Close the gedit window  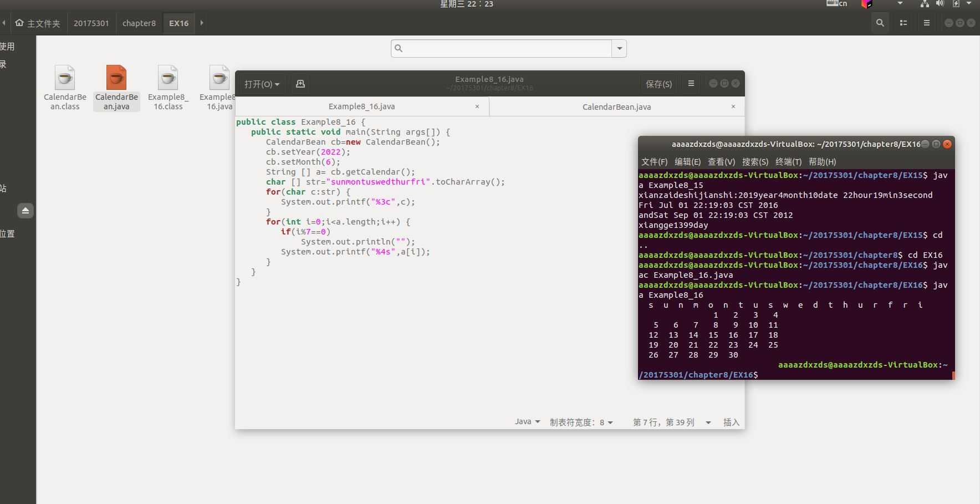736,83
